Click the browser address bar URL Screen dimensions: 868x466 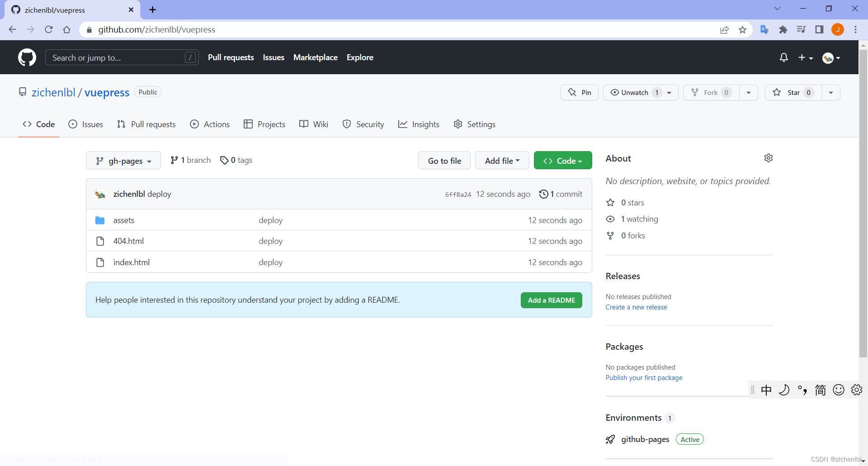point(156,29)
